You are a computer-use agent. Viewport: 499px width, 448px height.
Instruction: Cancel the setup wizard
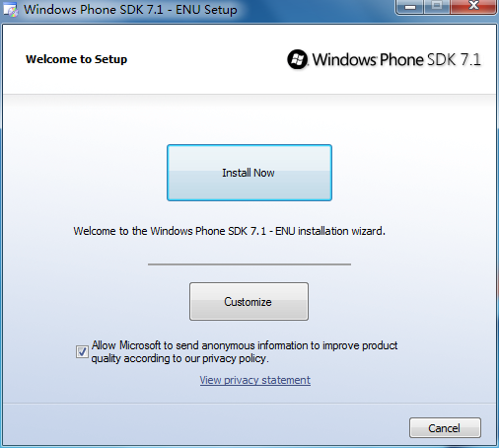pyautogui.click(x=445, y=428)
